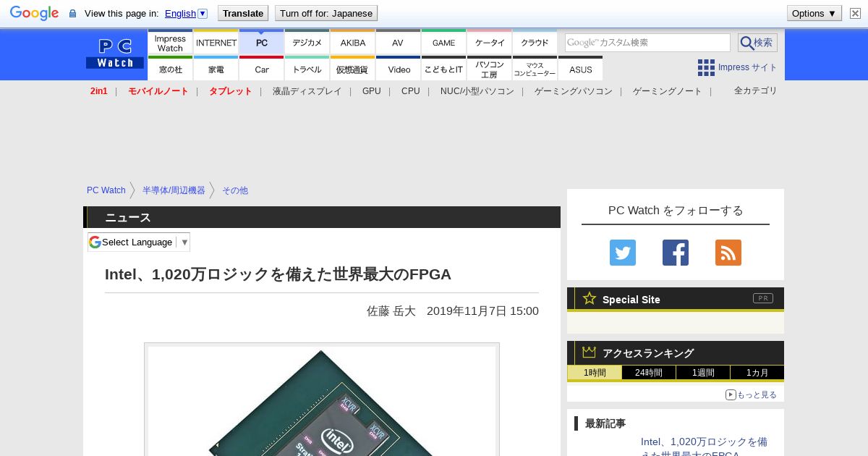Click the Impress site grid icon

tap(706, 67)
